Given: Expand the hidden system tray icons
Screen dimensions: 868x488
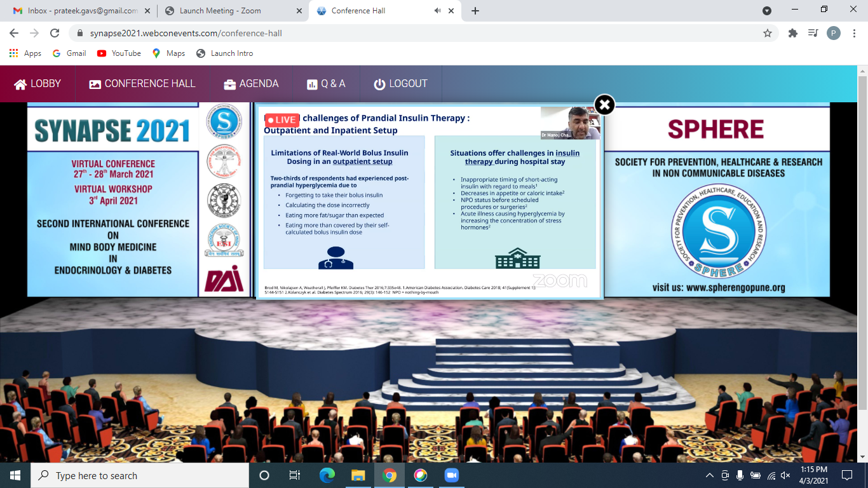Looking at the screenshot, I should click(709, 475).
